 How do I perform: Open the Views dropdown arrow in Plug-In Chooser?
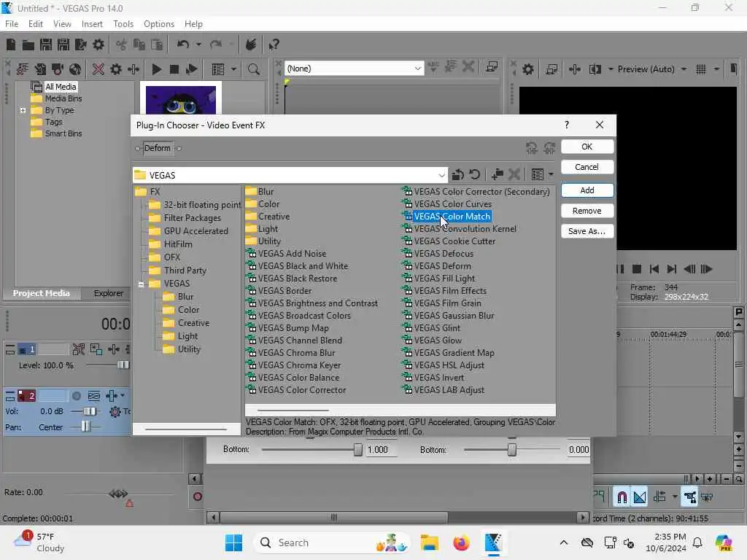point(551,175)
